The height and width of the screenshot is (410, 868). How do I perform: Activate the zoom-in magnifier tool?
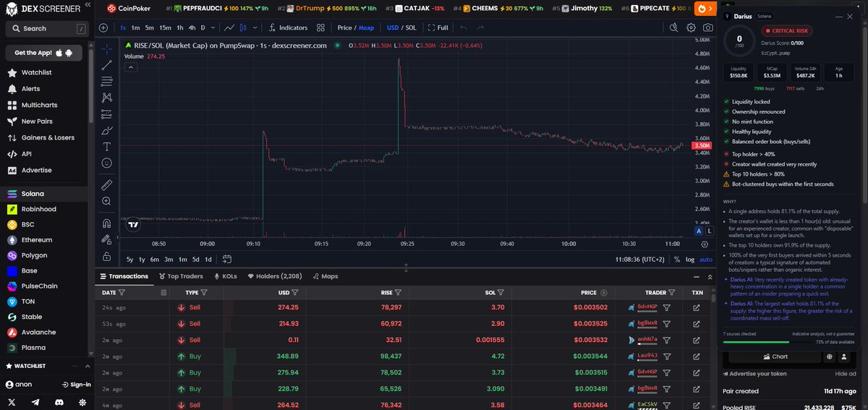pyautogui.click(x=106, y=201)
